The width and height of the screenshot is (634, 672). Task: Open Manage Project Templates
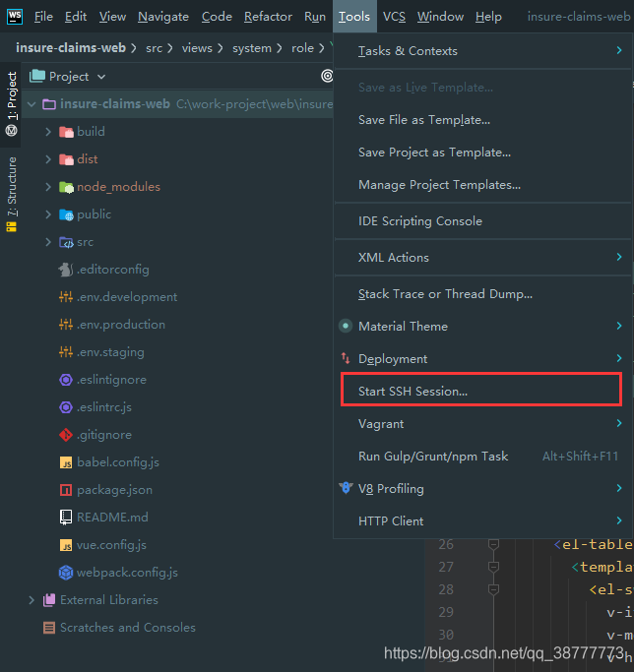[482, 185]
